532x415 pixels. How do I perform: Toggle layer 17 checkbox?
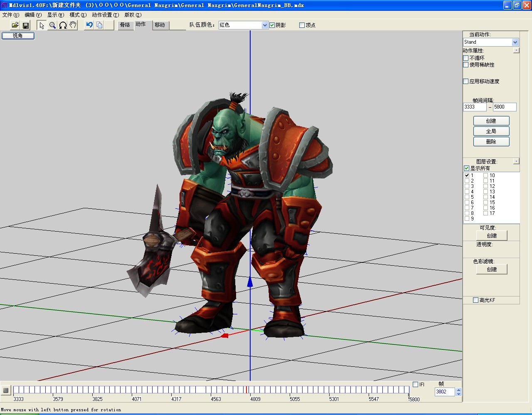point(485,213)
